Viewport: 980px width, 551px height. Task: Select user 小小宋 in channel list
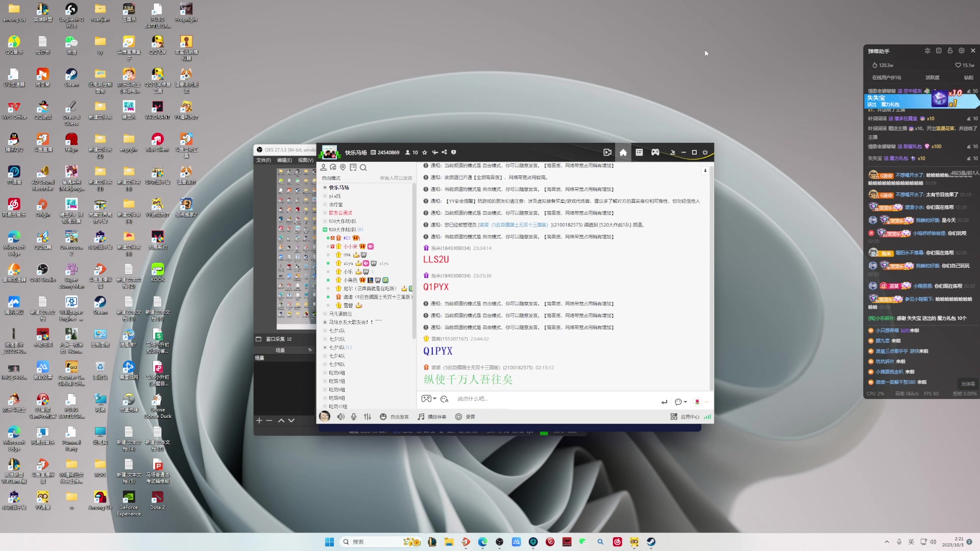350,246
